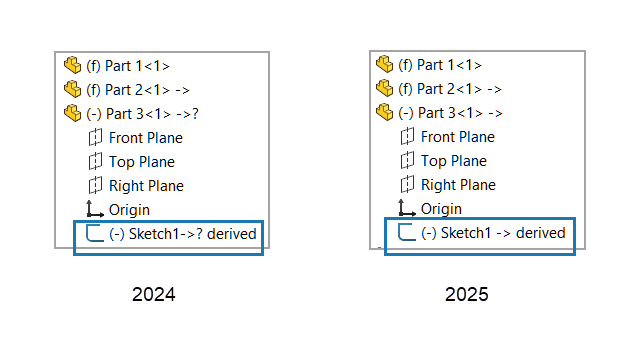Click derived sketch icon in 2024 tree
The width and height of the screenshot is (640, 360).
(x=95, y=233)
